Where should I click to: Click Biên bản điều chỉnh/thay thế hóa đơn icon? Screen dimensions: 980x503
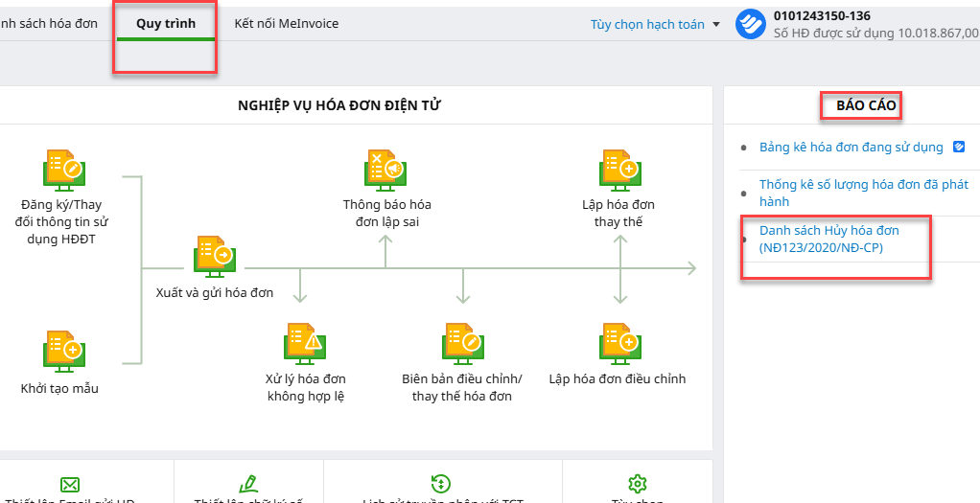click(x=463, y=342)
